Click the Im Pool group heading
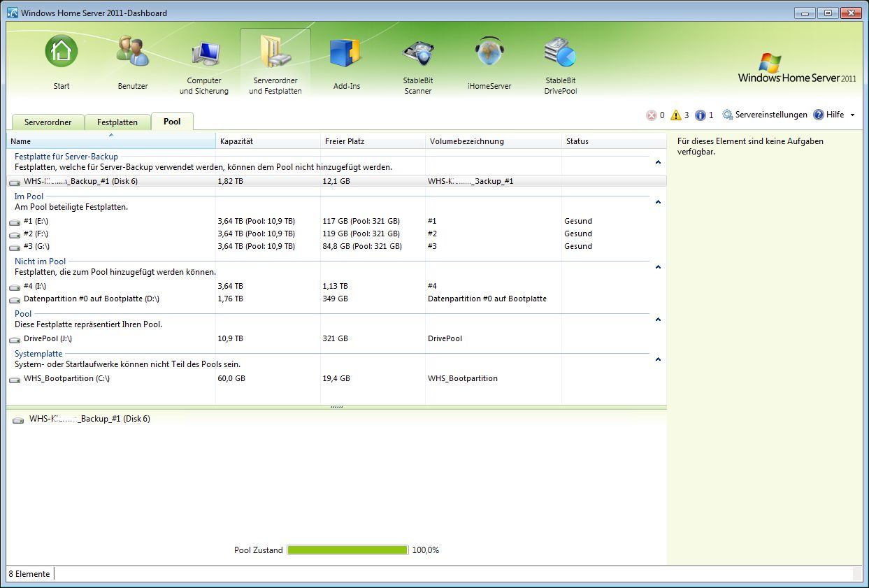Screen dimensions: 869x588 point(29,196)
